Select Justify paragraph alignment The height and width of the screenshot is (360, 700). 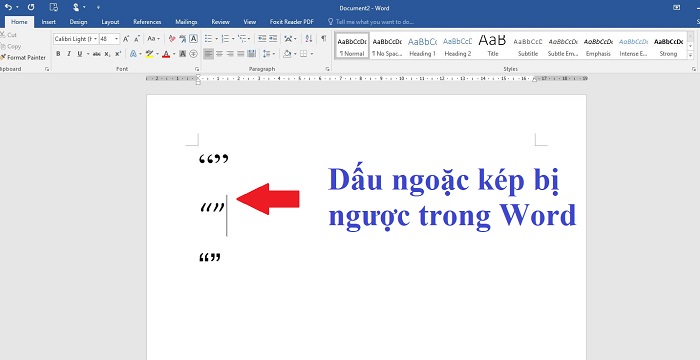click(x=241, y=54)
